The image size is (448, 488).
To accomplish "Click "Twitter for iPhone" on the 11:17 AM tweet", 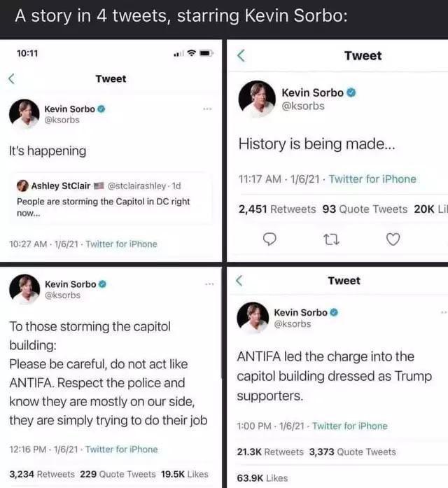I will click(x=372, y=179).
